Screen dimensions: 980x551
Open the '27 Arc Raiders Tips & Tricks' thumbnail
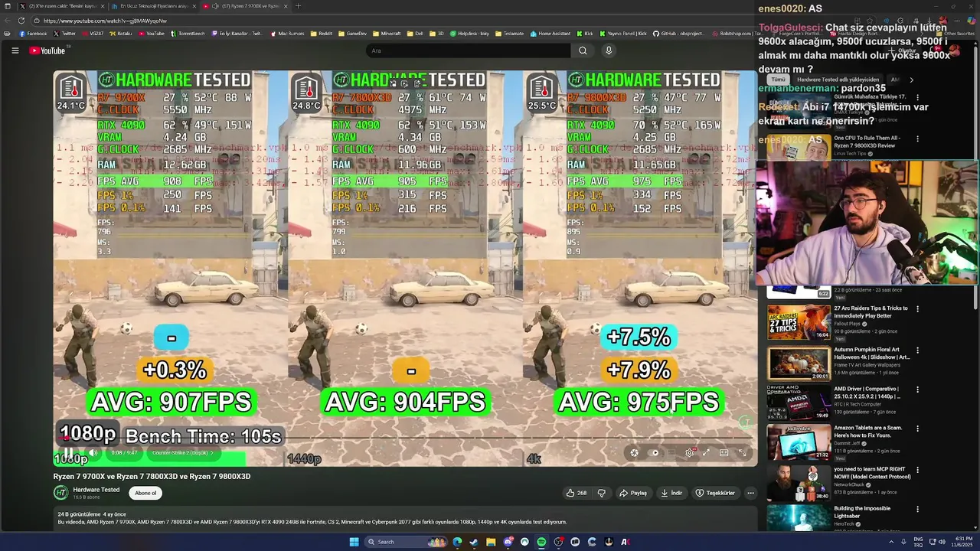pos(799,322)
